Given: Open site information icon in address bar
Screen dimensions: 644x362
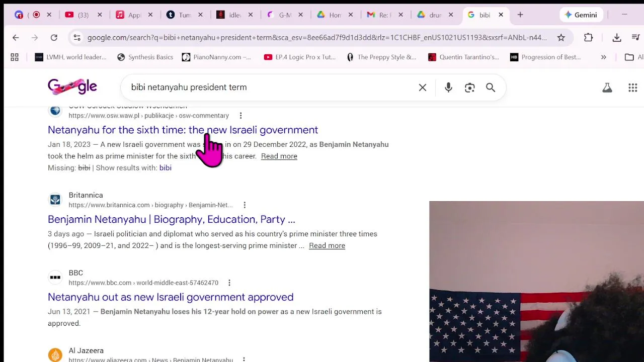Looking at the screenshot, I should click(x=76, y=37).
